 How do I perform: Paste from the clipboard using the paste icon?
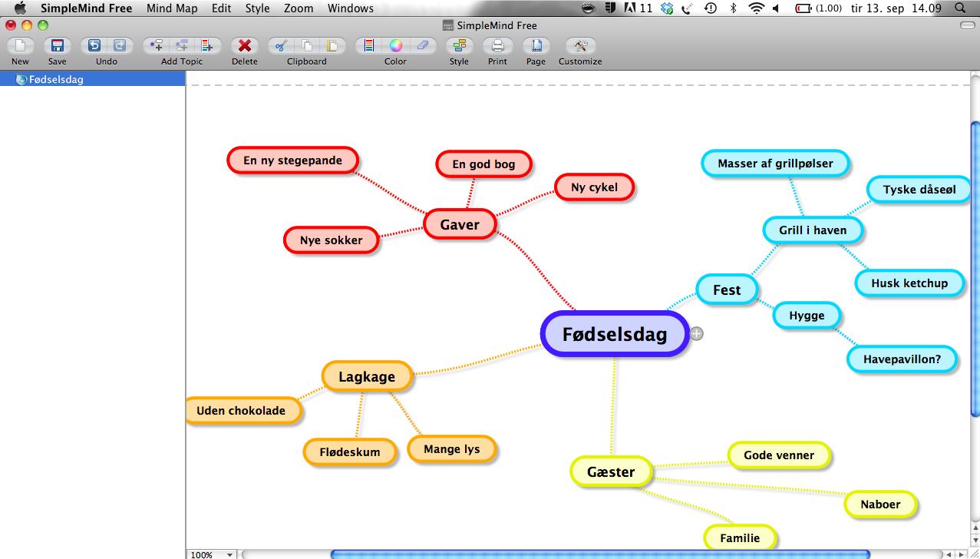pos(332,45)
